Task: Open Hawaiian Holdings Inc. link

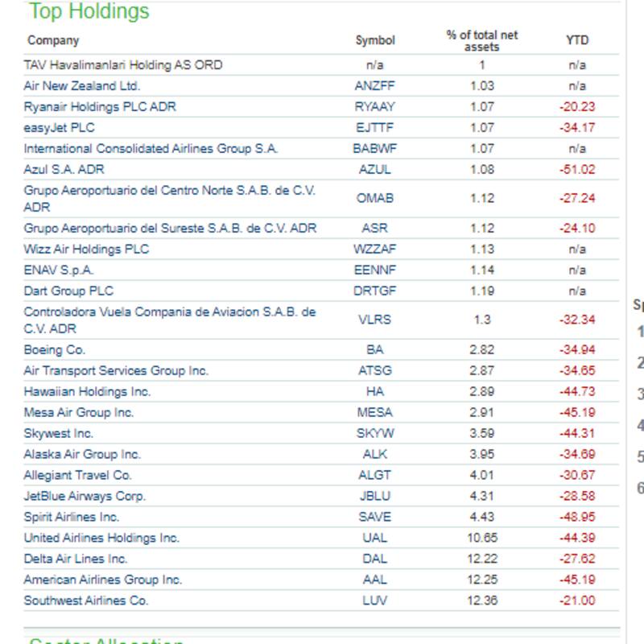Action: point(87,392)
